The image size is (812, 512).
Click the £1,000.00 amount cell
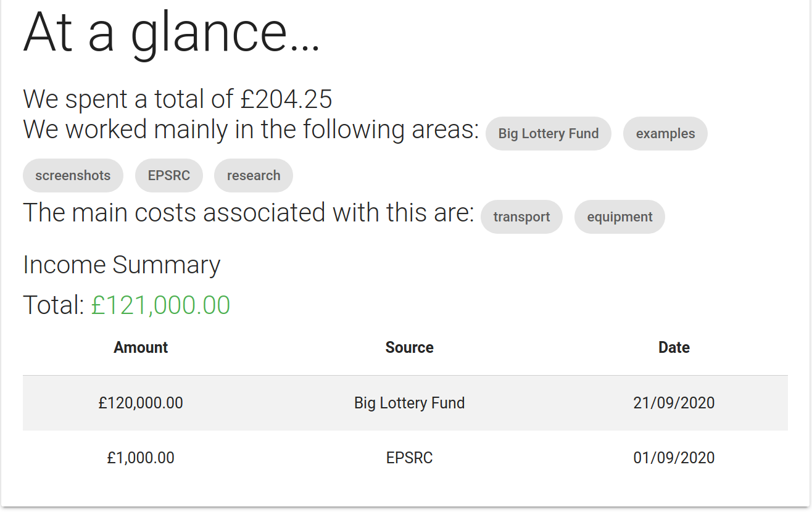(x=140, y=458)
